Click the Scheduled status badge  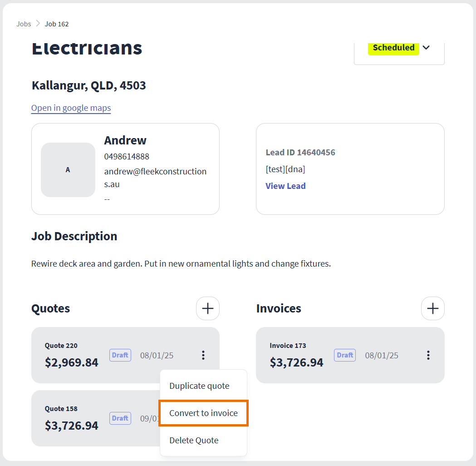393,48
